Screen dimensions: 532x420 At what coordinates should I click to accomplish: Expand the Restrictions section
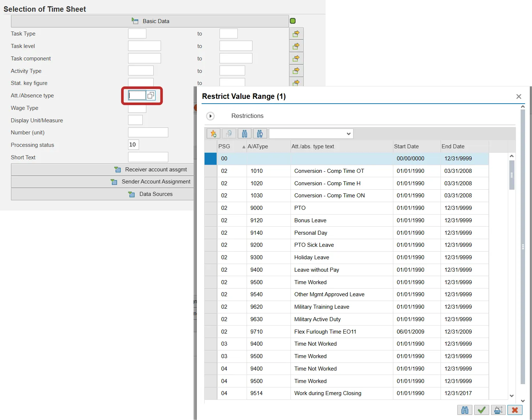210,116
